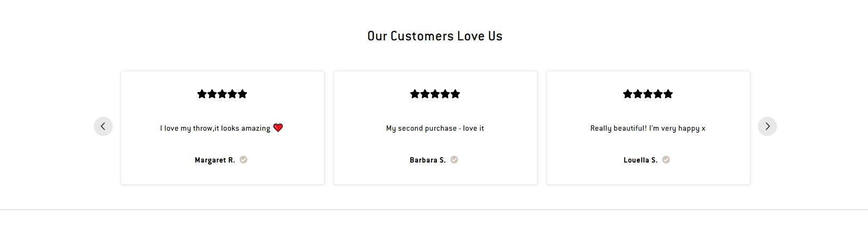Open Barbara S.'s review card
868x230 pixels.
coord(435,128)
